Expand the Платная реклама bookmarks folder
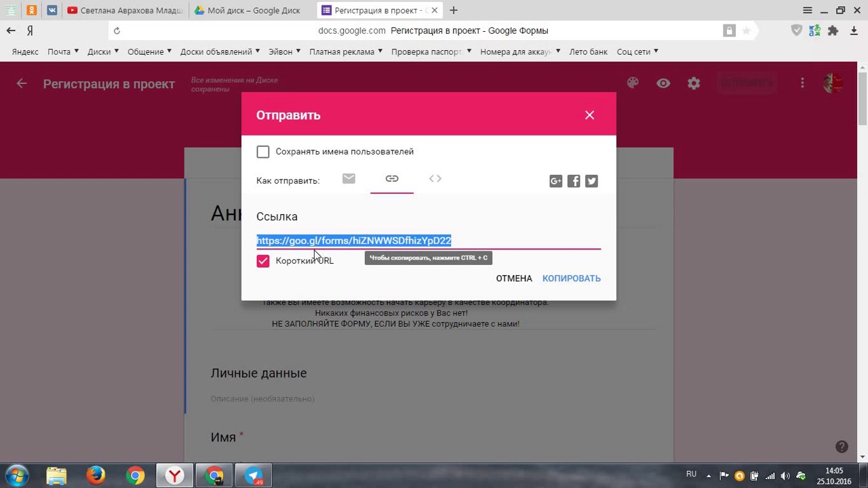Viewport: 868px width, 488px height. [x=346, y=52]
